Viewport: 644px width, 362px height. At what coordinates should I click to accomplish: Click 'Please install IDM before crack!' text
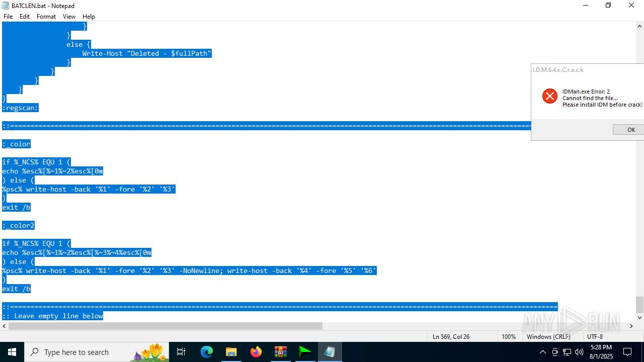point(602,105)
